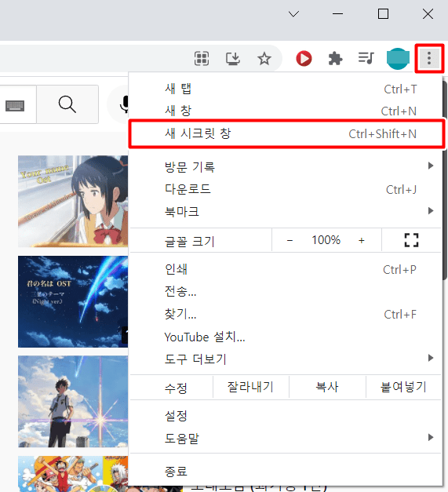Open 다운로드 from the menu
Screen dimensions: 448x492
pos(286,189)
